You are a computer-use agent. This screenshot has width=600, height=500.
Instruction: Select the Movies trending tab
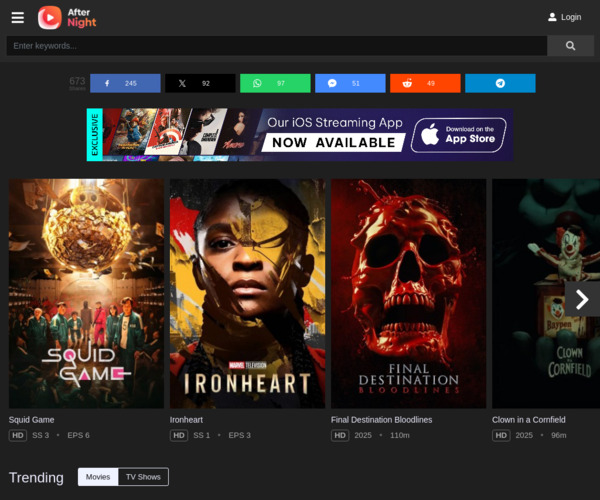[x=98, y=477]
